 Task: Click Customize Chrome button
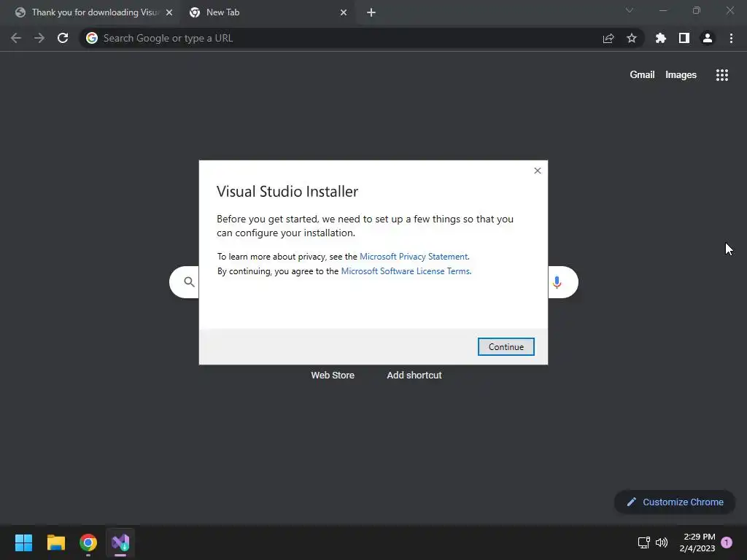675,502
